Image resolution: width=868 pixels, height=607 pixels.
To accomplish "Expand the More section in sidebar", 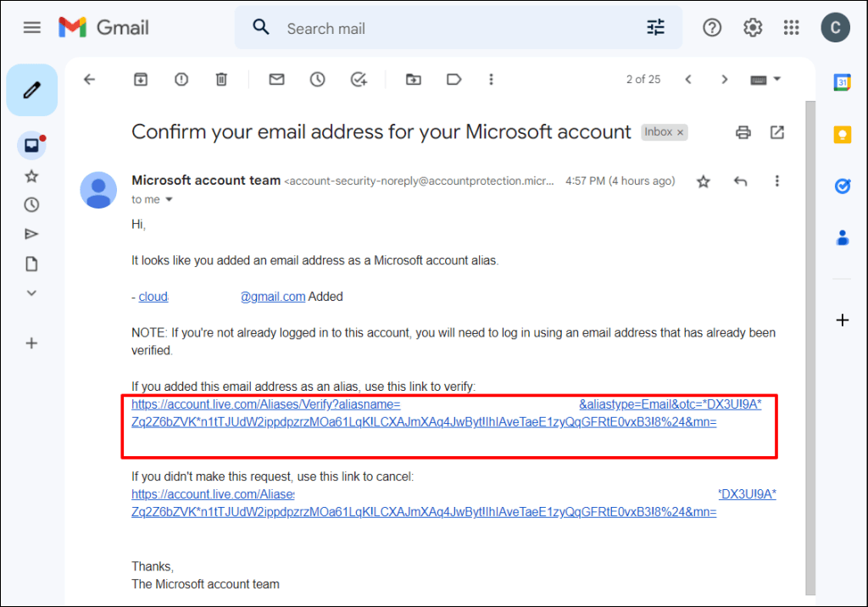I will pyautogui.click(x=31, y=292).
